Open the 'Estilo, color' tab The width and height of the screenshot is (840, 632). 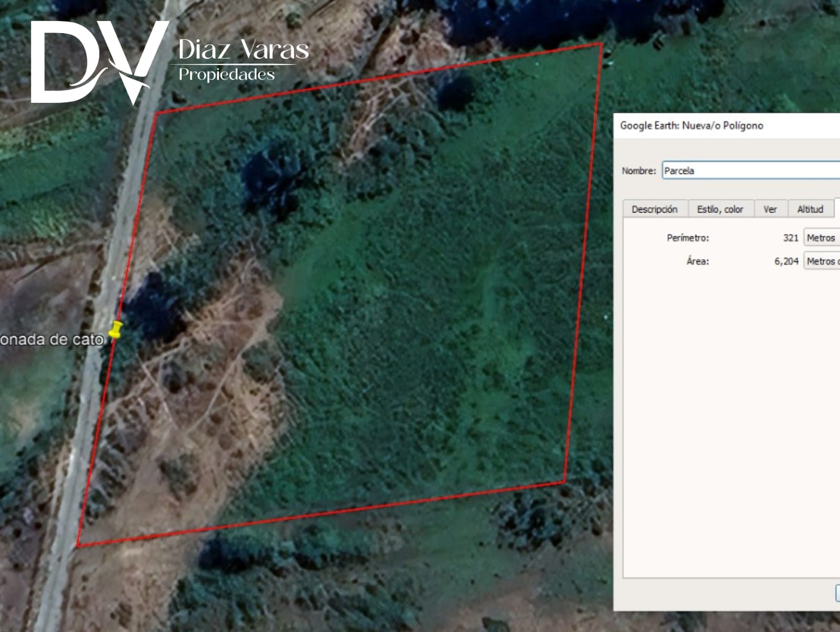coord(720,209)
